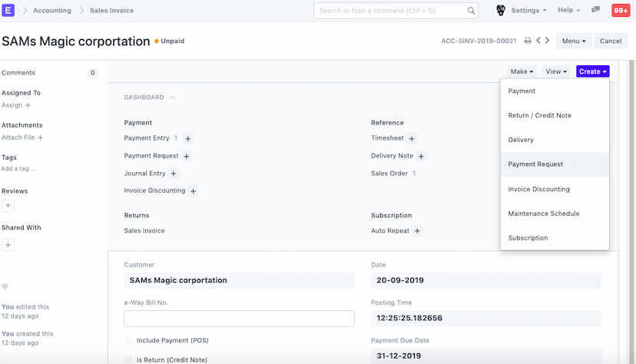Open Auto Repeat dashboard link
636x364 pixels.
[x=389, y=230]
